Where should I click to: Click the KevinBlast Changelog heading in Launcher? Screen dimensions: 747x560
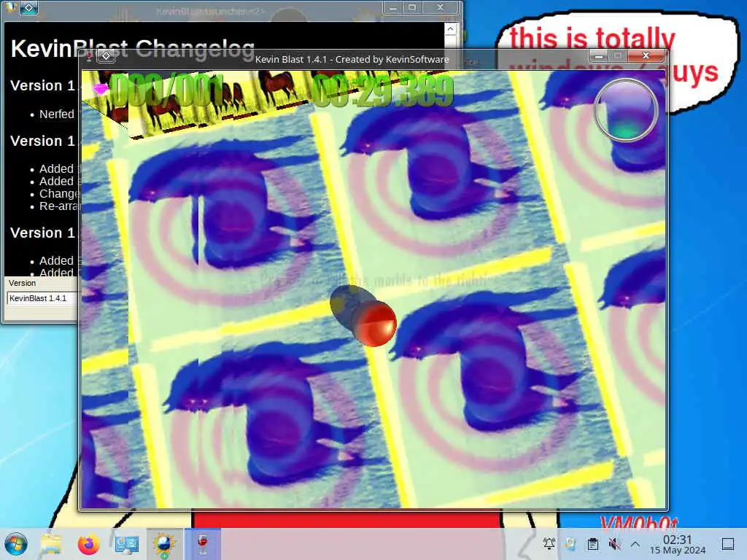(x=133, y=49)
